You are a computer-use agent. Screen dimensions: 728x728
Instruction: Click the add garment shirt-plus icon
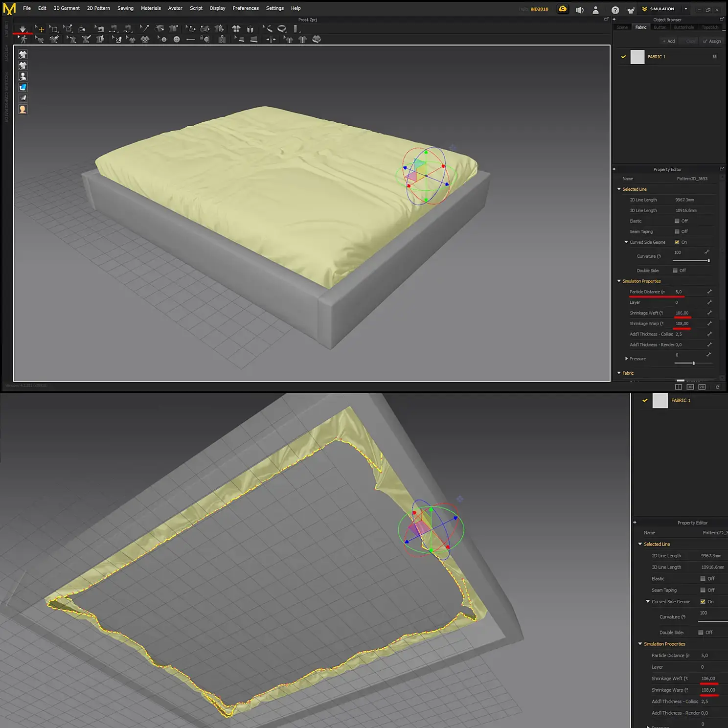pyautogui.click(x=631, y=10)
